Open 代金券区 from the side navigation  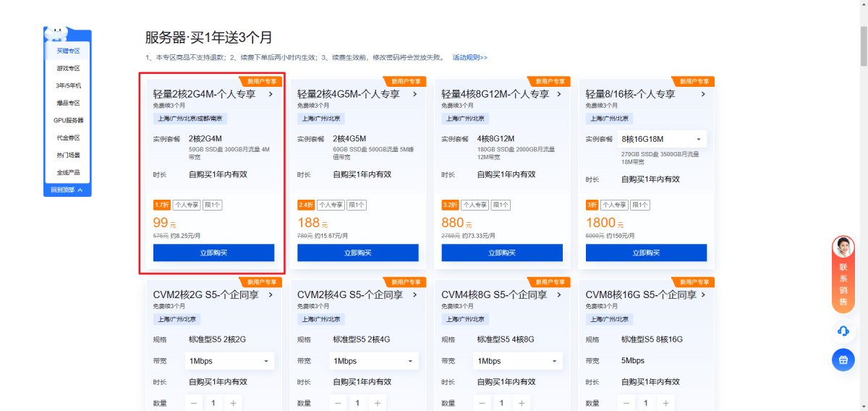pos(68,137)
